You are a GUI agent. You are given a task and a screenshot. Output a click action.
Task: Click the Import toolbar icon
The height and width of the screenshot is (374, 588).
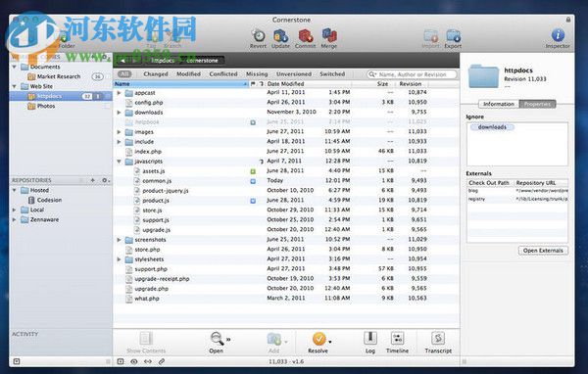pyautogui.click(x=430, y=36)
